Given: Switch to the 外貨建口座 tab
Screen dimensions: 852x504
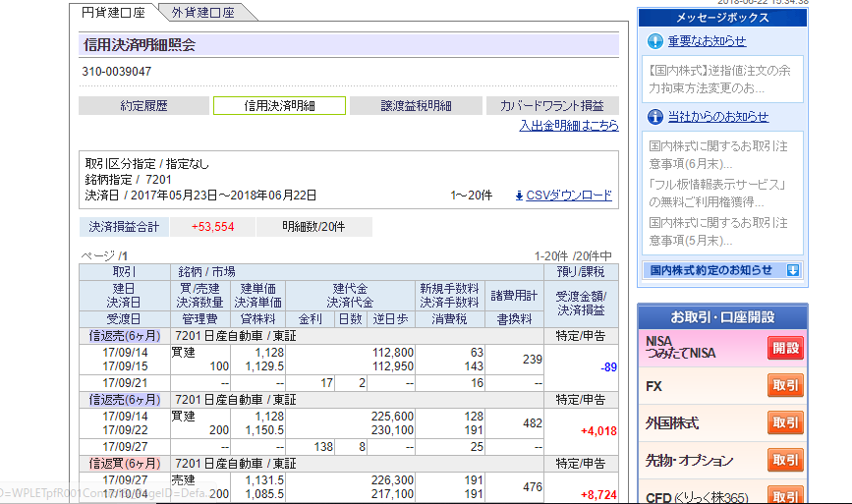Looking at the screenshot, I should coord(202,12).
